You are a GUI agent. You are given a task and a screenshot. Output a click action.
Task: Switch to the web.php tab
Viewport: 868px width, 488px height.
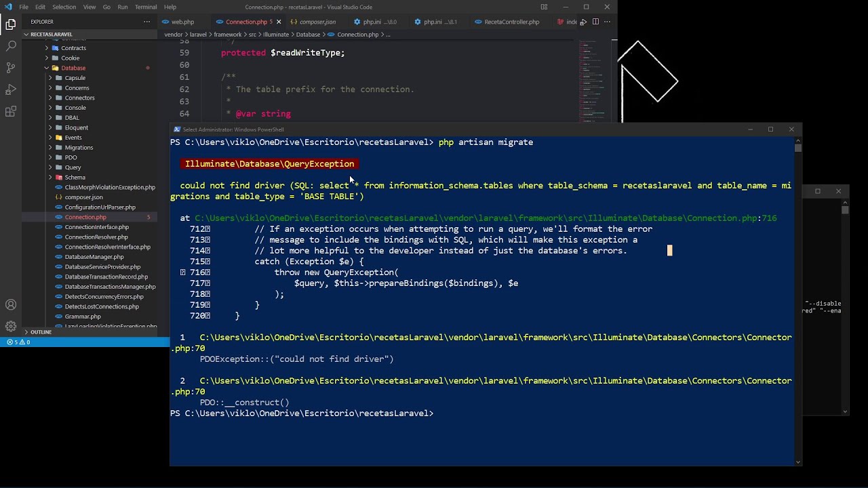[183, 22]
